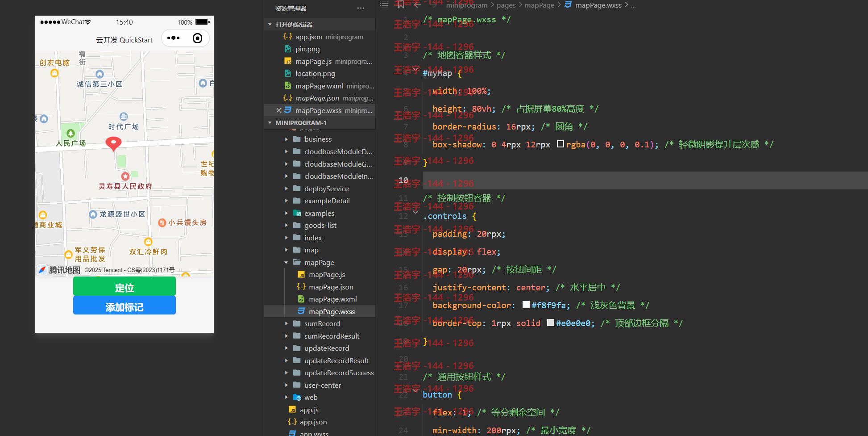Image resolution: width=868 pixels, height=436 pixels.
Task: Close the mapPage.wxss open editor entry
Action: click(x=278, y=110)
